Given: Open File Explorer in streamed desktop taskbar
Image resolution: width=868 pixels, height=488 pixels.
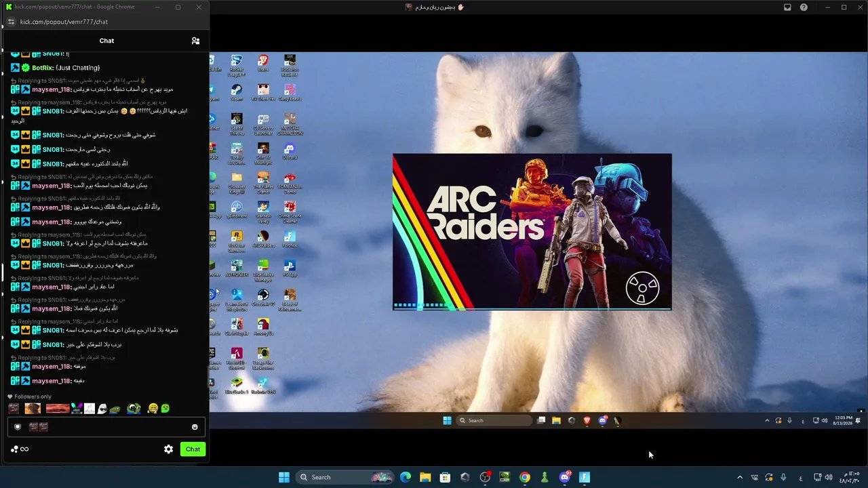Looking at the screenshot, I should pos(556,420).
